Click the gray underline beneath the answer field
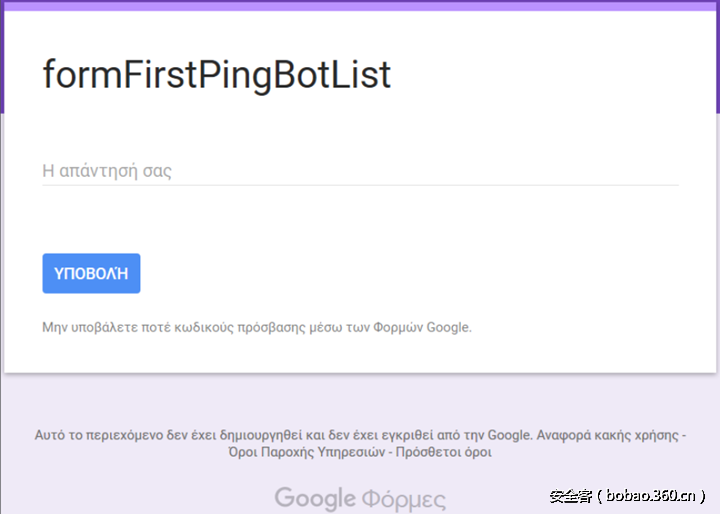Screen dimensions: 720x514 click(x=360, y=185)
